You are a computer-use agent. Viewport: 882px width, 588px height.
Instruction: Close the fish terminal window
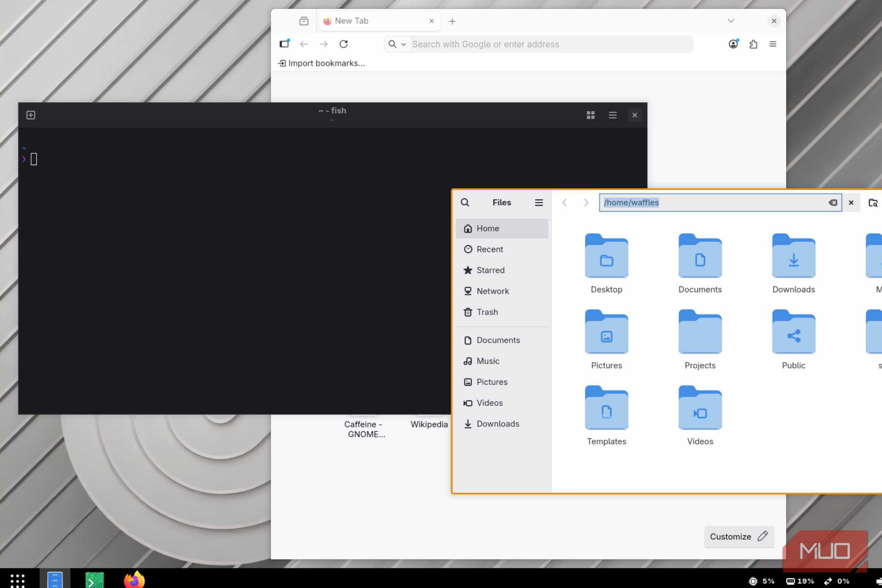coord(635,115)
